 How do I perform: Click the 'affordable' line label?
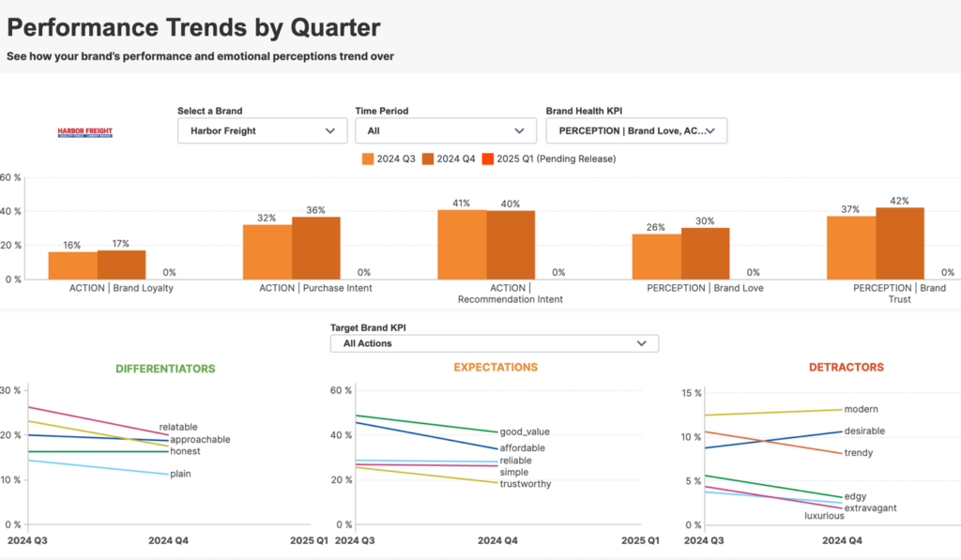(522, 448)
